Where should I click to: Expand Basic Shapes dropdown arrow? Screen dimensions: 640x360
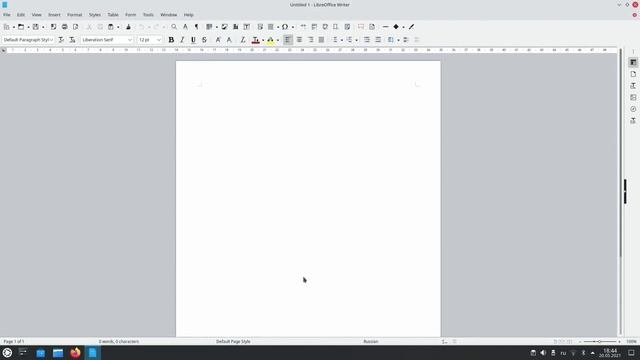tap(403, 27)
